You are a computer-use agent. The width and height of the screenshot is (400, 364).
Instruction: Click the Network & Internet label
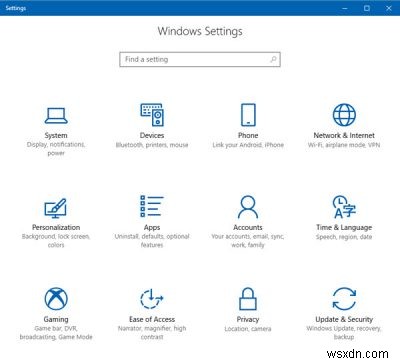click(344, 135)
